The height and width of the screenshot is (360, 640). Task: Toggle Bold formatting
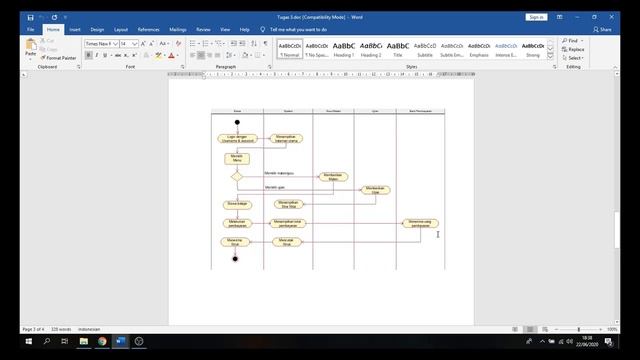[88, 55]
